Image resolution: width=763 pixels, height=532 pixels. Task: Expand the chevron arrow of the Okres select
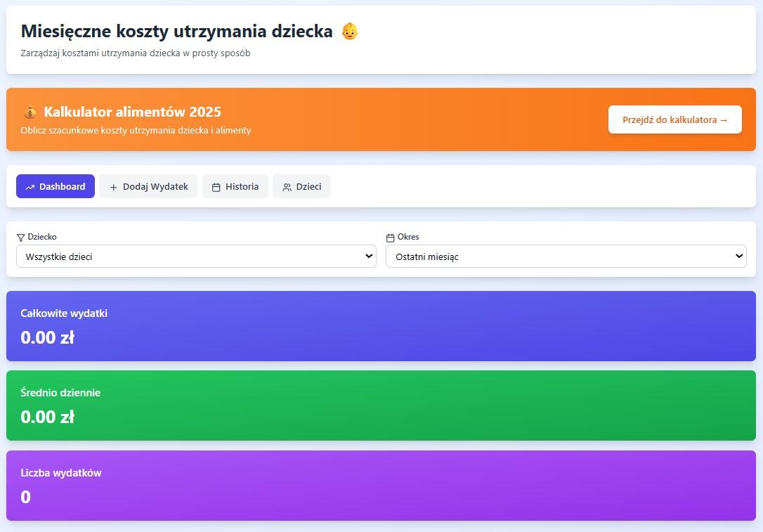coord(739,257)
